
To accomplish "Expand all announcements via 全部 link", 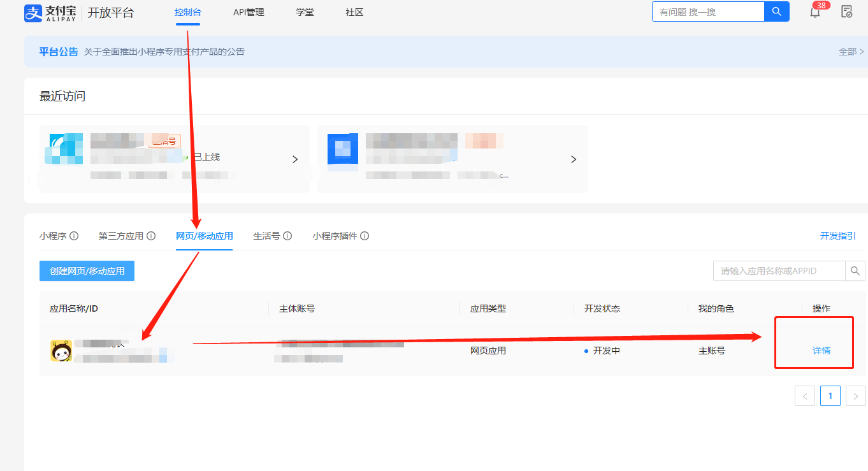I will 851,52.
